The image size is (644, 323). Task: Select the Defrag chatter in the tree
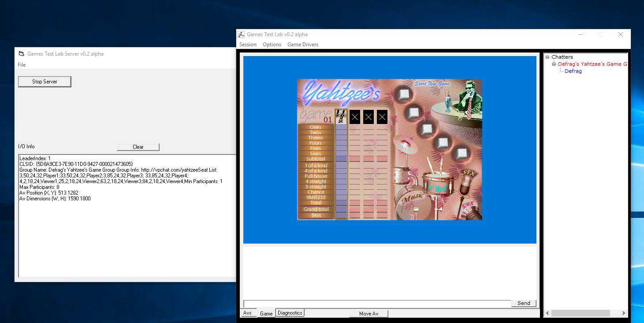tap(573, 71)
